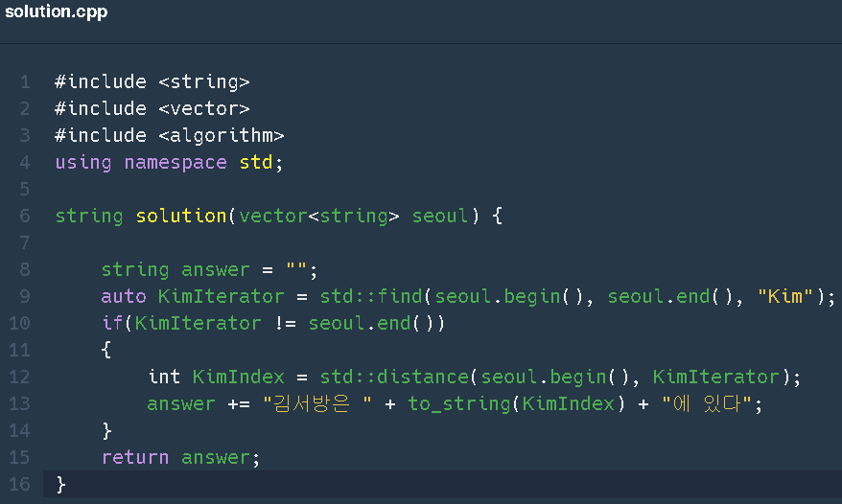Click the 'auto' keyword
This screenshot has height=504, width=842.
point(124,296)
